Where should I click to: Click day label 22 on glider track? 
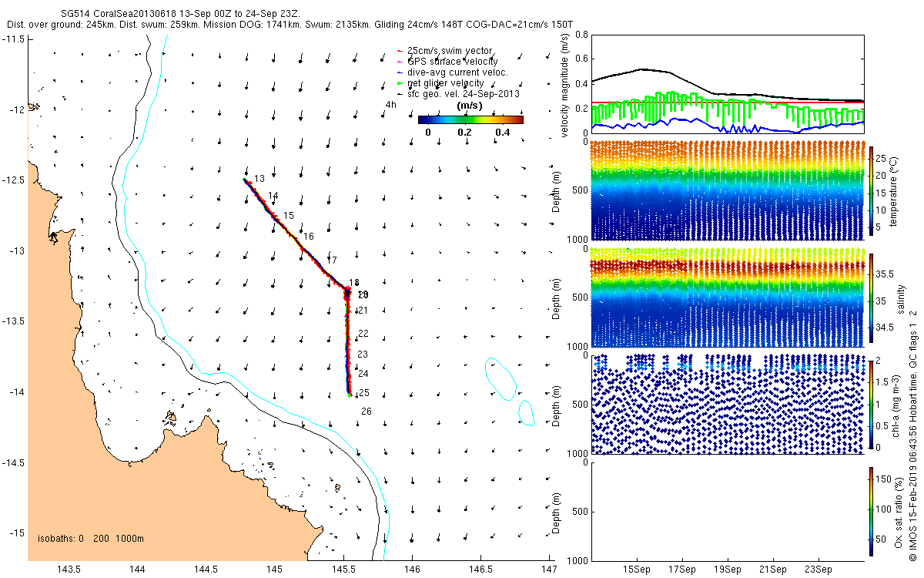pos(363,334)
